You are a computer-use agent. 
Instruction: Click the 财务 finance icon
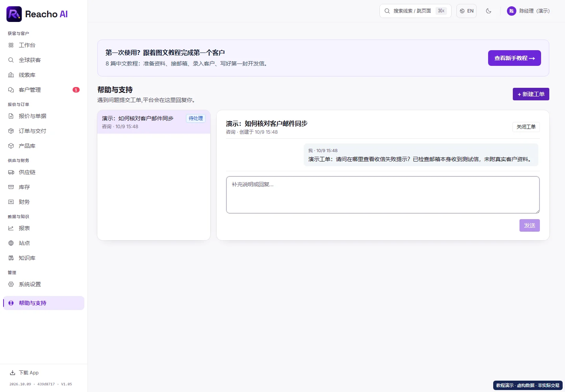(x=11, y=202)
